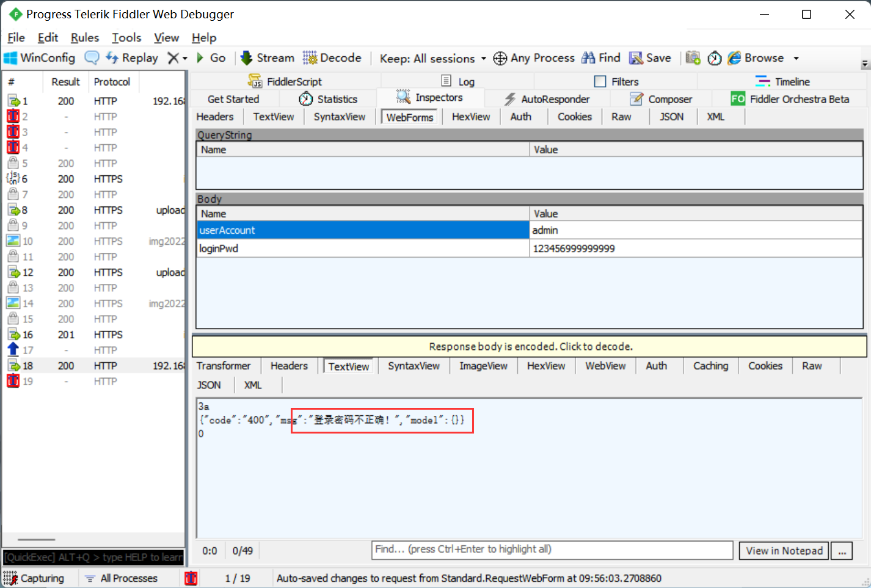Viewport: 871px width, 588px height.
Task: Open the Filters tab
Action: click(616, 81)
